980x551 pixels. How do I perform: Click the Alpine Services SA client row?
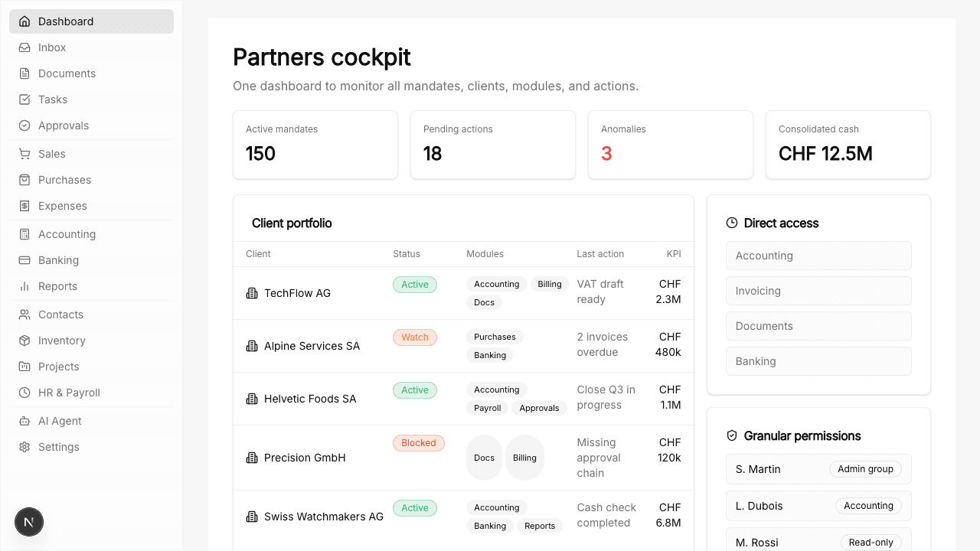point(312,346)
